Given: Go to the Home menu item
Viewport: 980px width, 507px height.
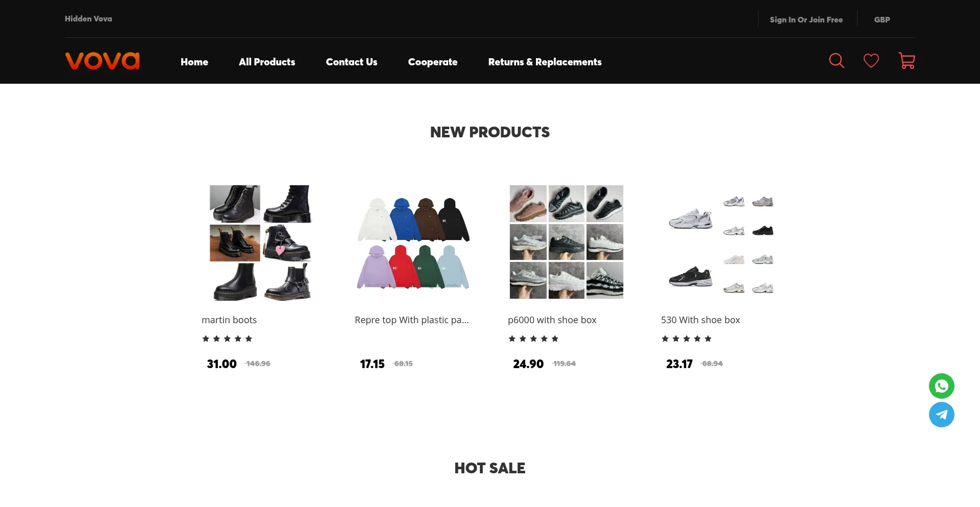Looking at the screenshot, I should click(x=194, y=61).
